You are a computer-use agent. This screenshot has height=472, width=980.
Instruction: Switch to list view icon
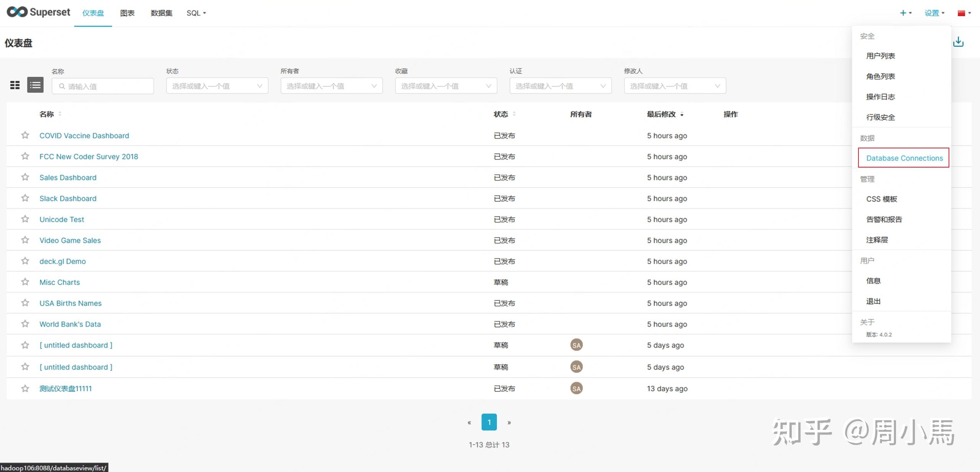(35, 85)
